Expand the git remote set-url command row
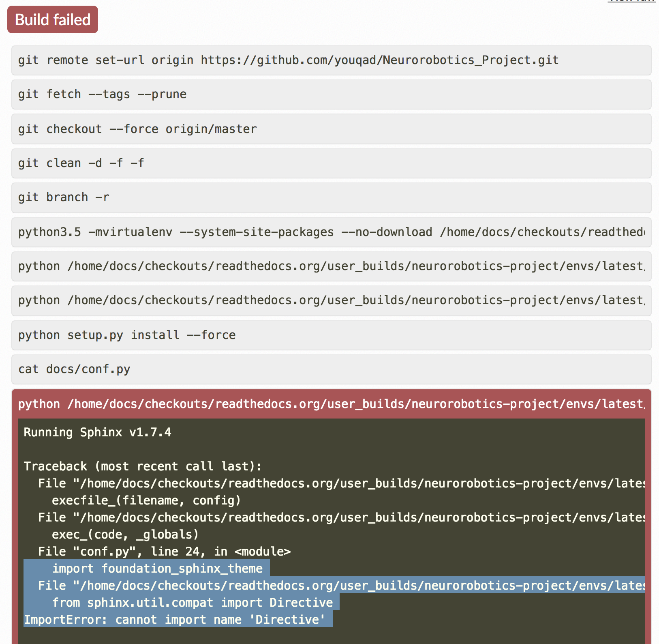The height and width of the screenshot is (644, 659). tap(331, 60)
